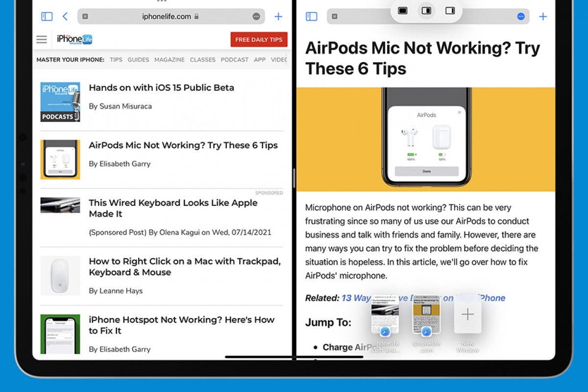
Task: Open the left address bar ellipsis menu
Action: (x=256, y=16)
